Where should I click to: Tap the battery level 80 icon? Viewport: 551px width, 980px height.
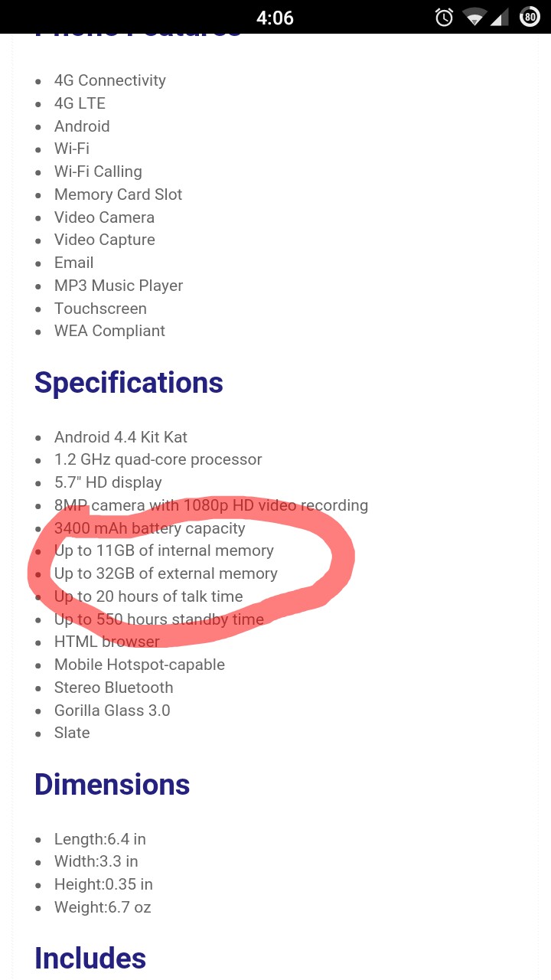530,17
